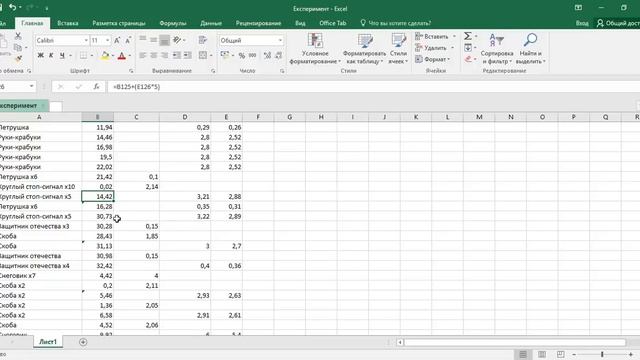The image size is (640, 360).
Task: Apply the yellow fill color bucket
Action: tap(105, 56)
